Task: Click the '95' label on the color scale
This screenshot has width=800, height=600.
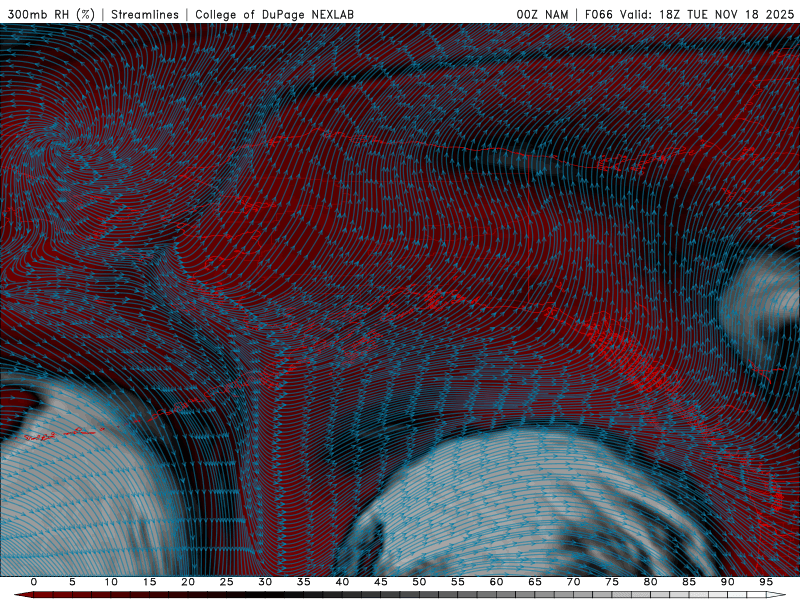Action: [x=766, y=582]
